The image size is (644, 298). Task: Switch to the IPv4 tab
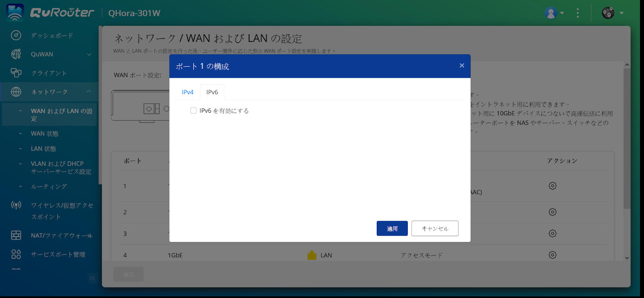tap(188, 92)
